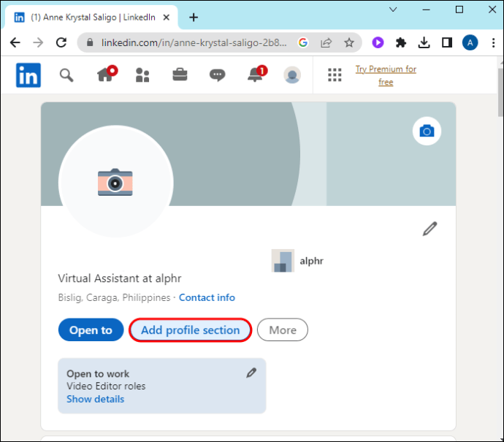
Task: Close the LinkedIn browser tab
Action: click(x=167, y=18)
